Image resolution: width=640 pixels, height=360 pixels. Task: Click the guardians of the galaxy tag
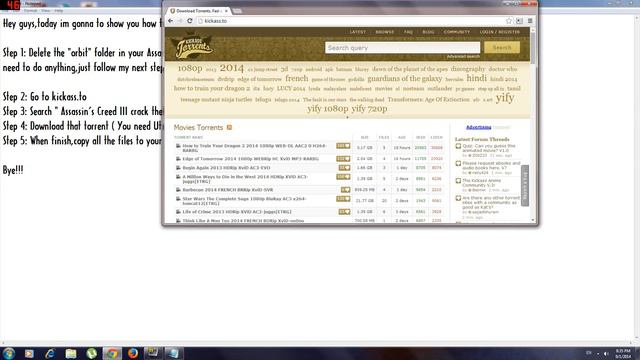(x=404, y=79)
